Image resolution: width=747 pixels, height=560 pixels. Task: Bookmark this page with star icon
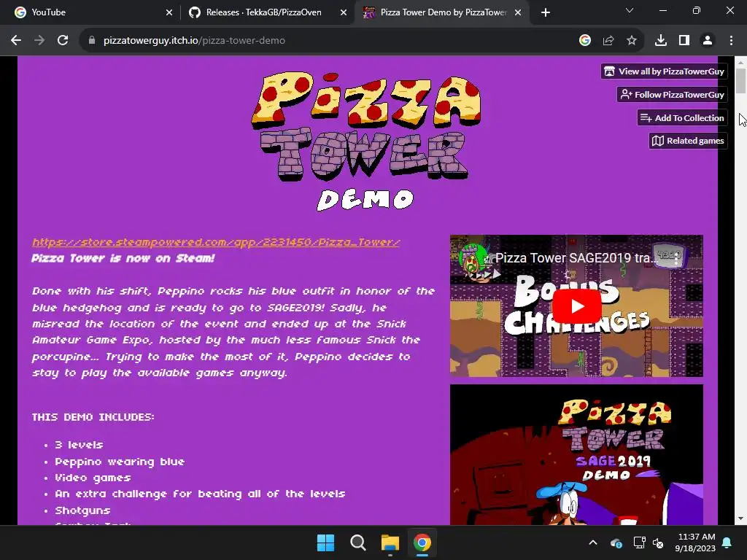click(632, 41)
